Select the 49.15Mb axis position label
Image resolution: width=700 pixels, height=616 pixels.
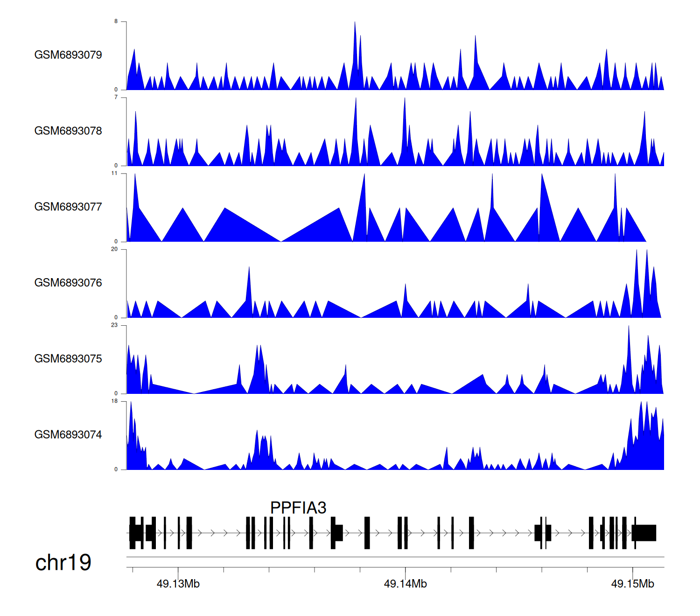632,584
